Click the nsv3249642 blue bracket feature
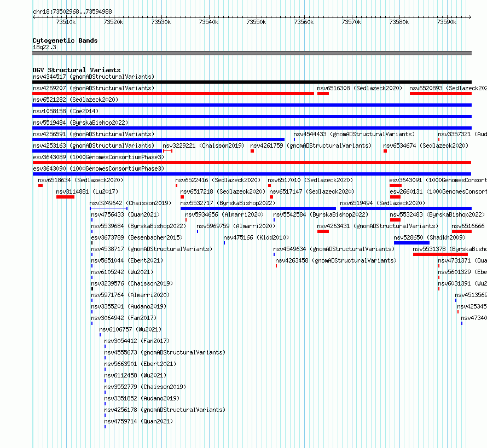 109,208
